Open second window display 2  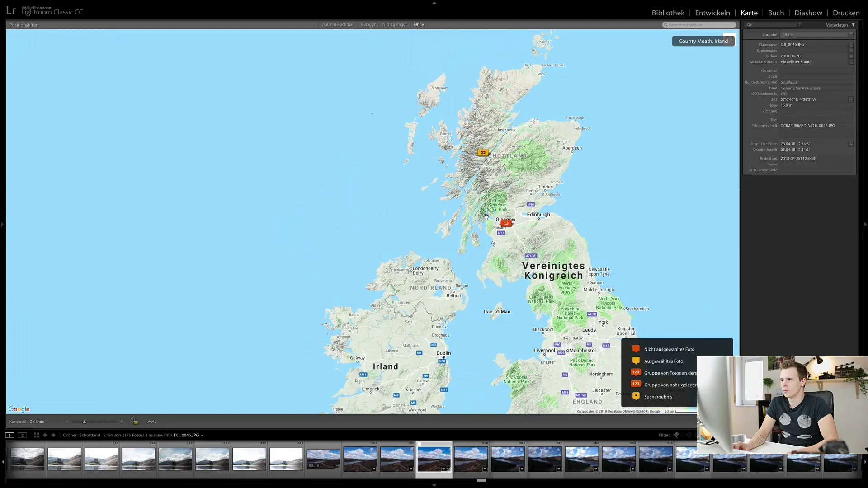click(x=22, y=435)
